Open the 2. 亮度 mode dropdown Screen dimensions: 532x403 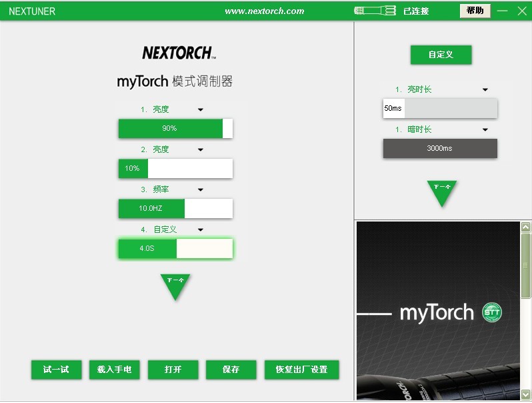[x=201, y=149]
